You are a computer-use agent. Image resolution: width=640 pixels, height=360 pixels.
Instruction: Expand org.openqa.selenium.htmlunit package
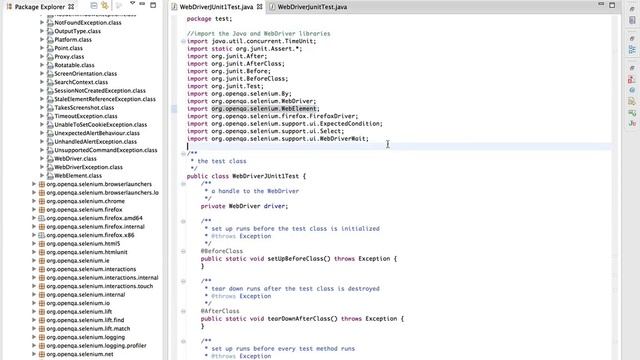(x=34, y=252)
